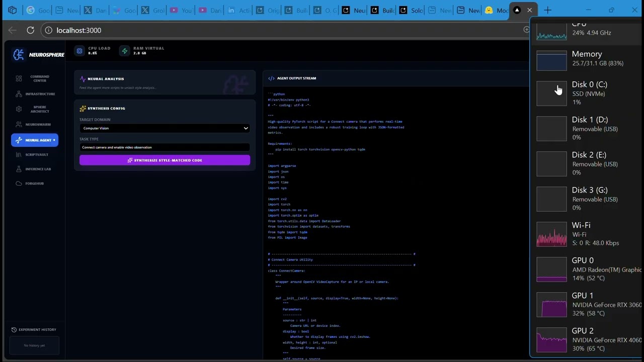Screen dimensions: 644x362
Task: Click the '#!/usr/bin/env python3' line
Action: click(x=288, y=100)
